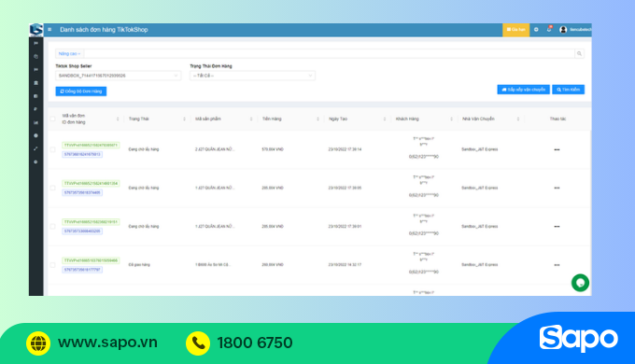Open the pie chart sidebar section
The width and height of the screenshot is (635, 364).
[x=36, y=56]
